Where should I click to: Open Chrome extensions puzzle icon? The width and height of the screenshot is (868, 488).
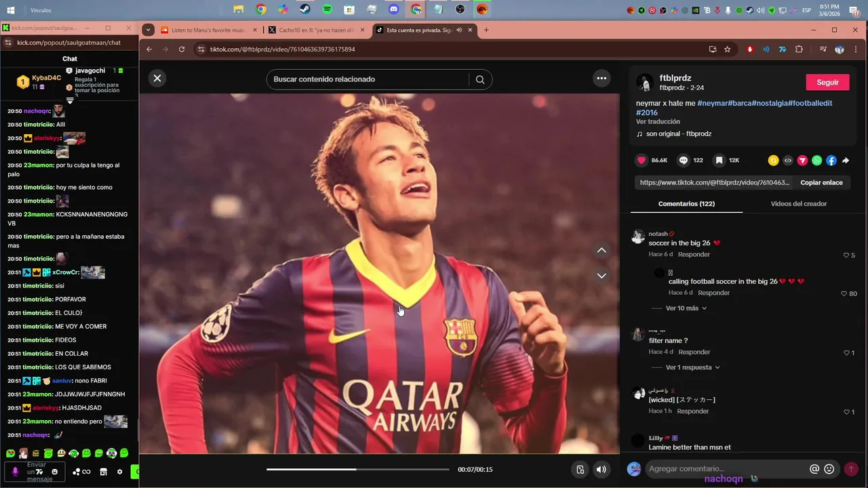click(799, 49)
